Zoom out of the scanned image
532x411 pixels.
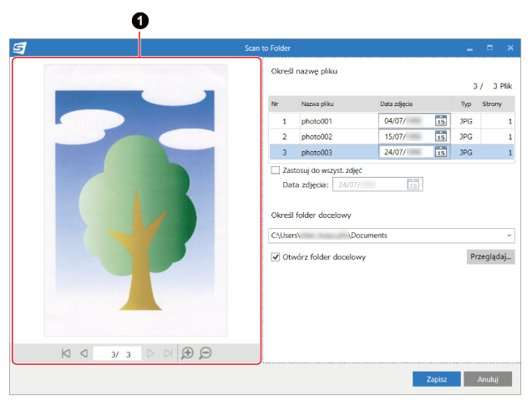tap(205, 353)
